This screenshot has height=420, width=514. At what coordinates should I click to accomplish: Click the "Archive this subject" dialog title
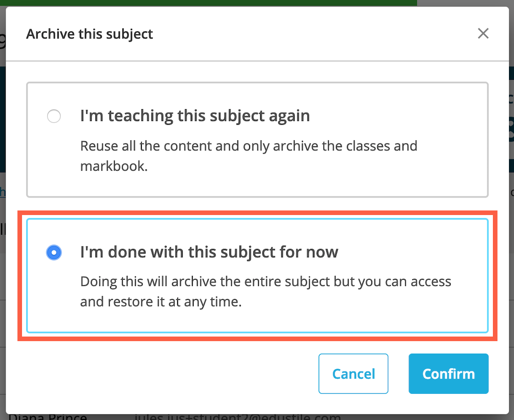(x=89, y=34)
